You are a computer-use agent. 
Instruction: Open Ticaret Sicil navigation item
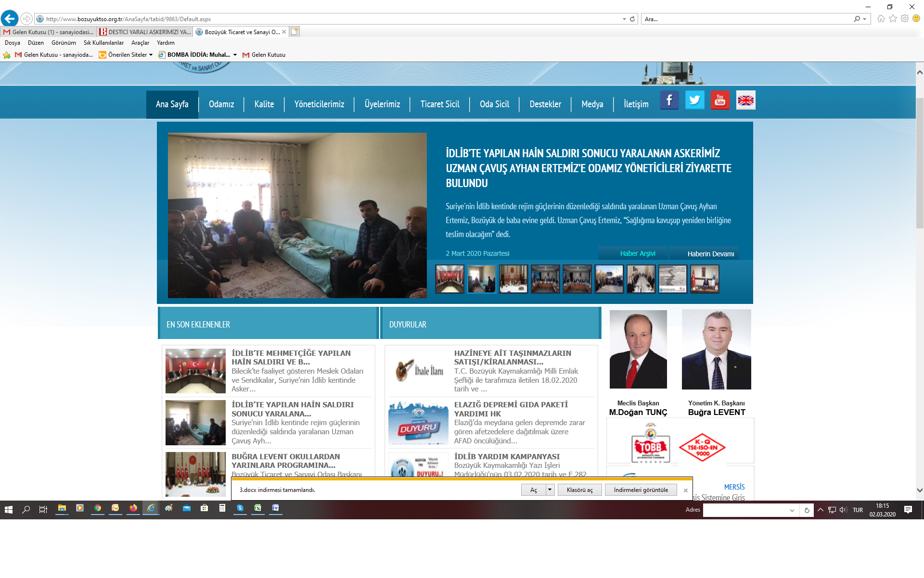tap(440, 104)
